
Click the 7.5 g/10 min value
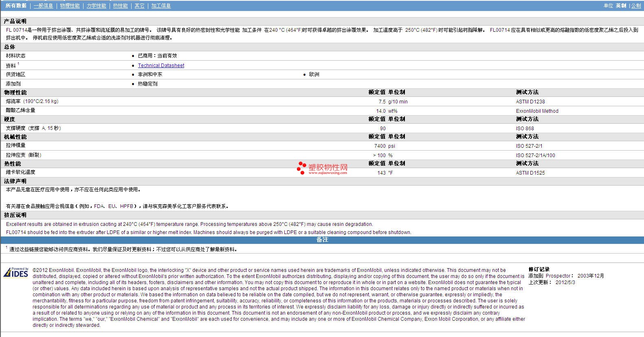(393, 102)
